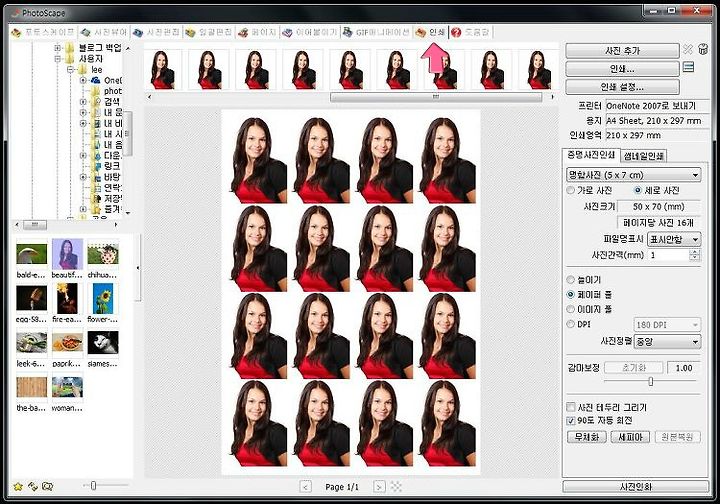Switch to the 썸네일인쇄 tab
The image size is (720, 504).
tap(643, 156)
